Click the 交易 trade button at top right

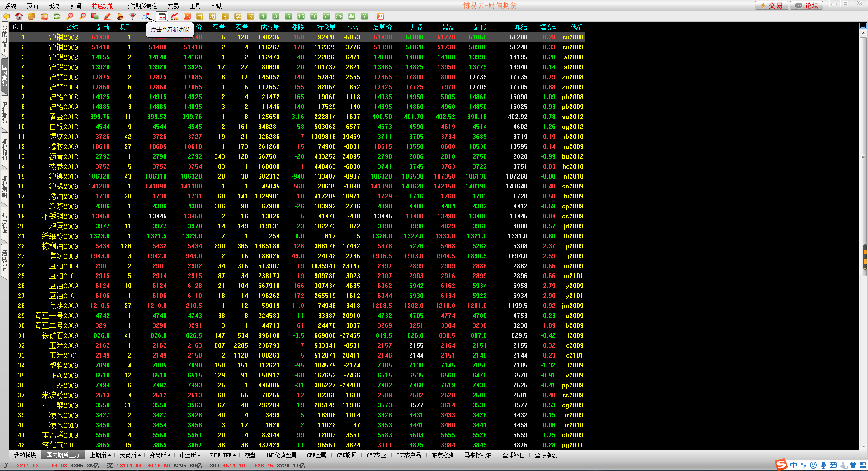tap(772, 5)
